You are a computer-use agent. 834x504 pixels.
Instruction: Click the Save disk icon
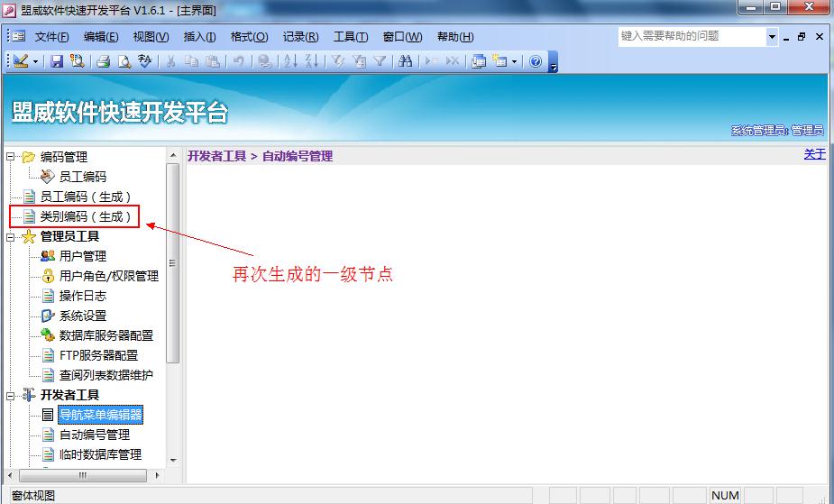(57, 61)
